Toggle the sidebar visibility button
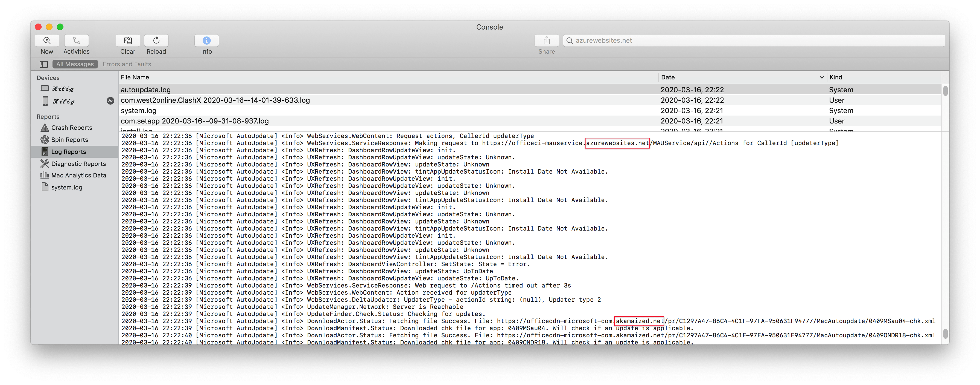Screen dimensions: 980x385 44,64
